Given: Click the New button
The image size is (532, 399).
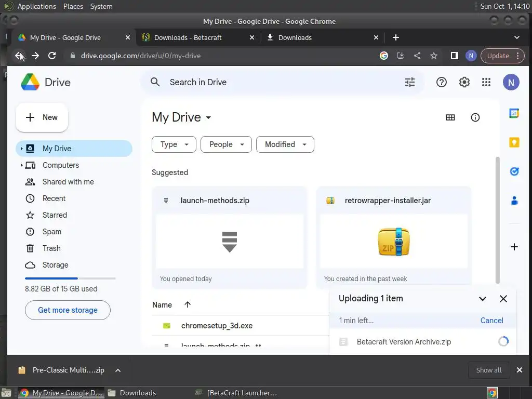Looking at the screenshot, I should (42, 117).
